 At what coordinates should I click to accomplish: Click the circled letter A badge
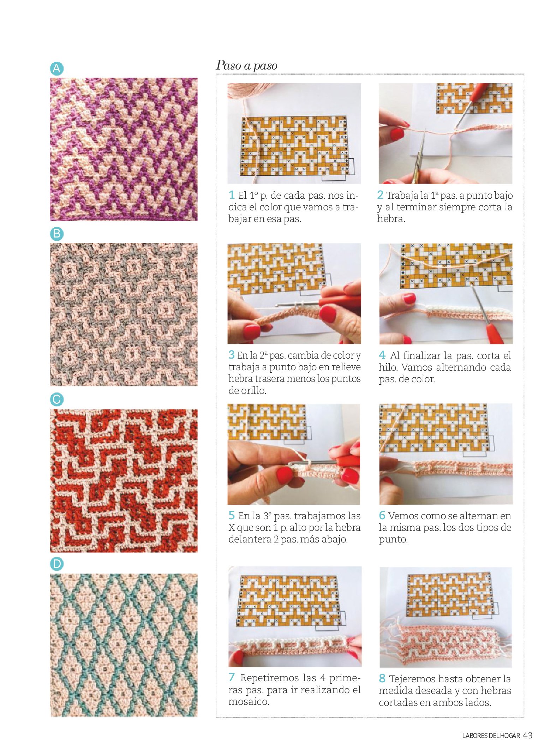57,68
